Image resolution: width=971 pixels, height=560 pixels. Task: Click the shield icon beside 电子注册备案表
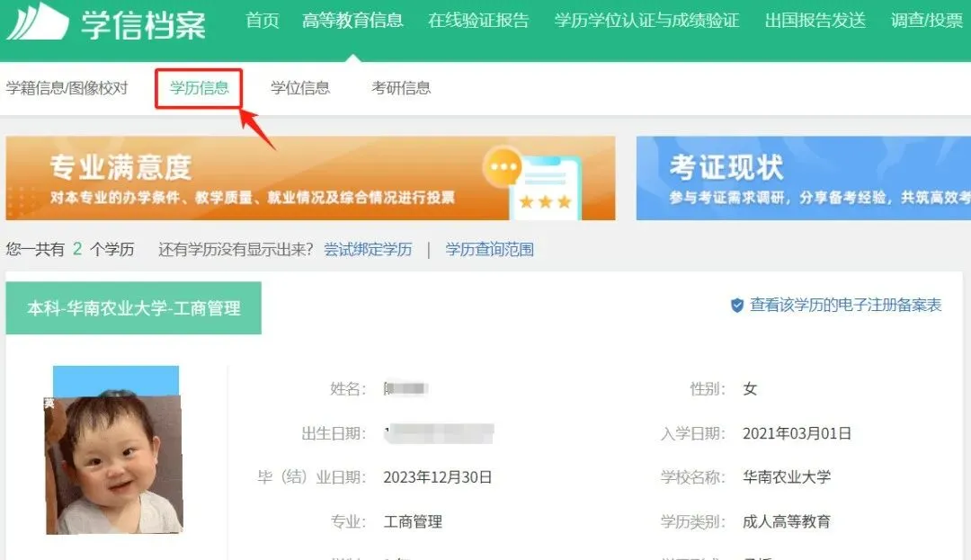tap(737, 305)
